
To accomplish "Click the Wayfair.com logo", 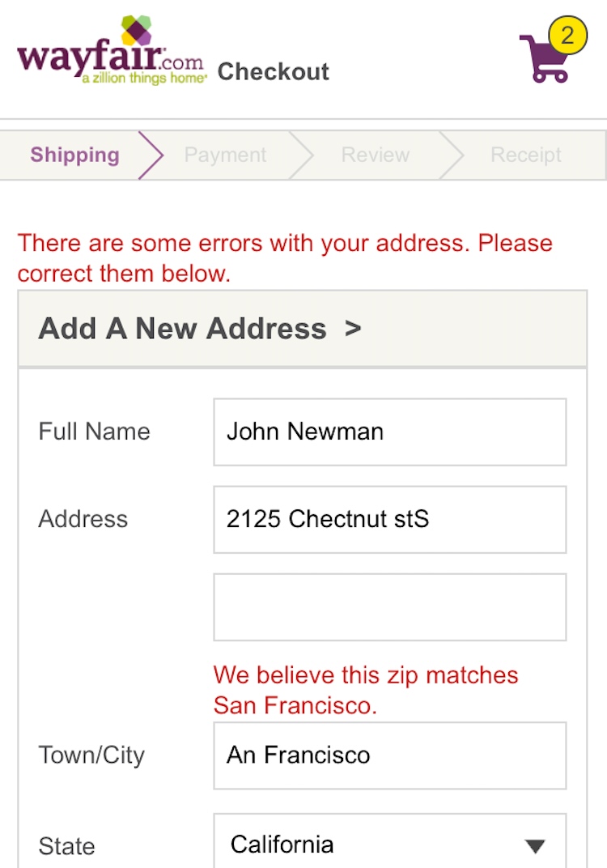I will point(112,53).
